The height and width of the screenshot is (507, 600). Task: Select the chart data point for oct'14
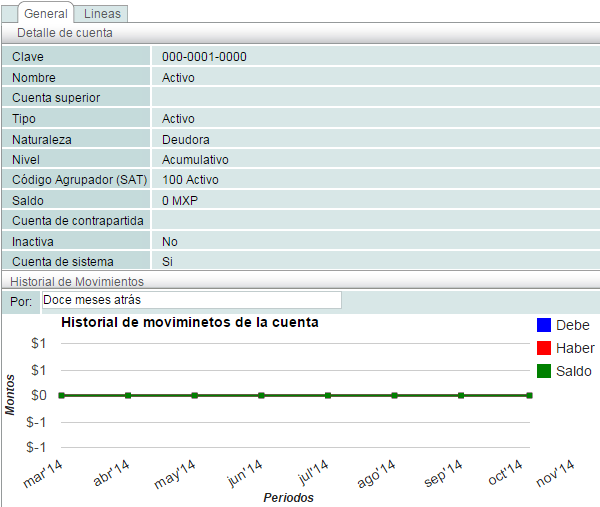[x=529, y=395]
